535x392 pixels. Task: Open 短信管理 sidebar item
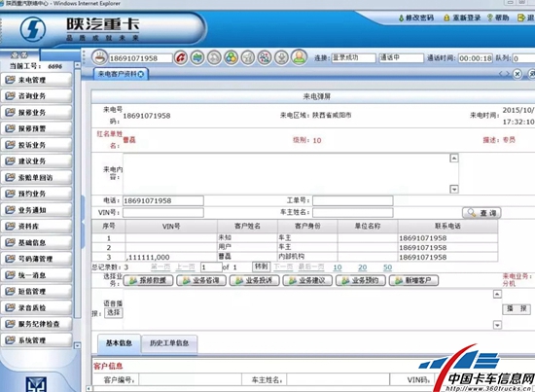coord(37,292)
